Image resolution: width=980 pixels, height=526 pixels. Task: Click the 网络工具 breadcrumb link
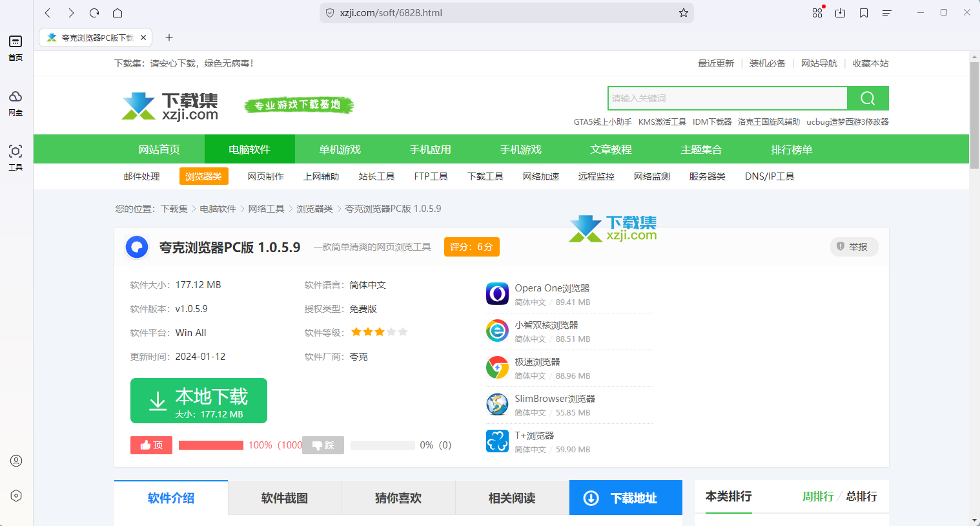(x=266, y=209)
